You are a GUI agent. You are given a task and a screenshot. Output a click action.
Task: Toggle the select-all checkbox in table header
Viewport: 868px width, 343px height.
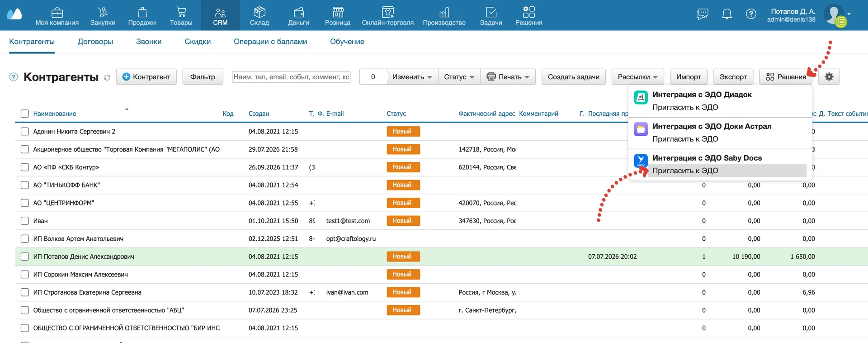[x=25, y=114]
